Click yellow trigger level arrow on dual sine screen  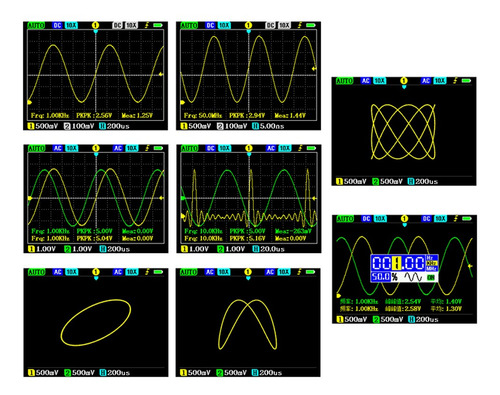(162, 198)
